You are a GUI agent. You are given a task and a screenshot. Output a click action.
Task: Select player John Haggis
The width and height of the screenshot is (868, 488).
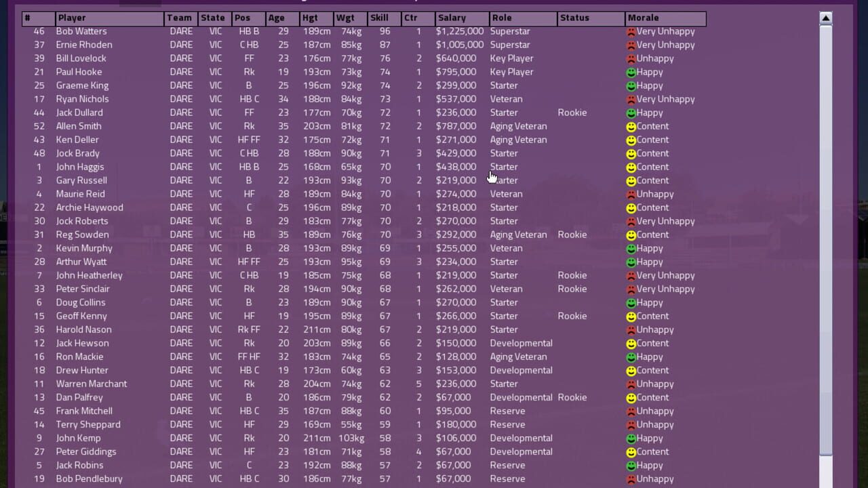pos(80,167)
